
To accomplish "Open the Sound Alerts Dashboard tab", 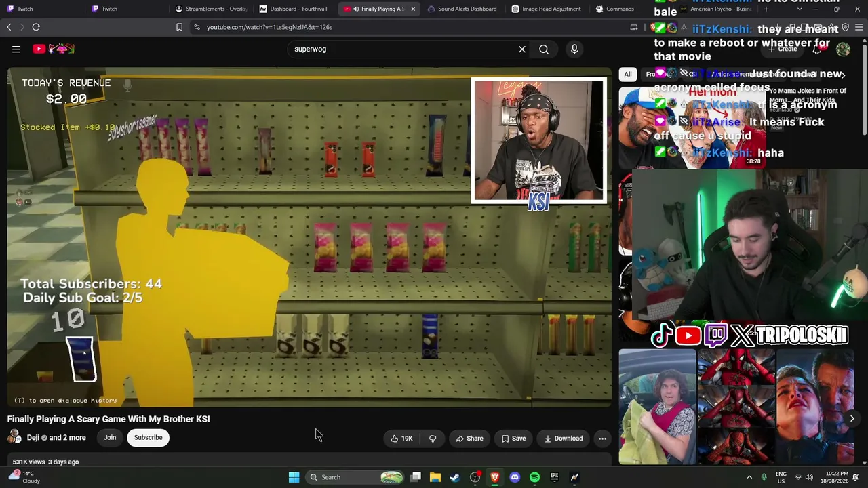I will click(462, 9).
